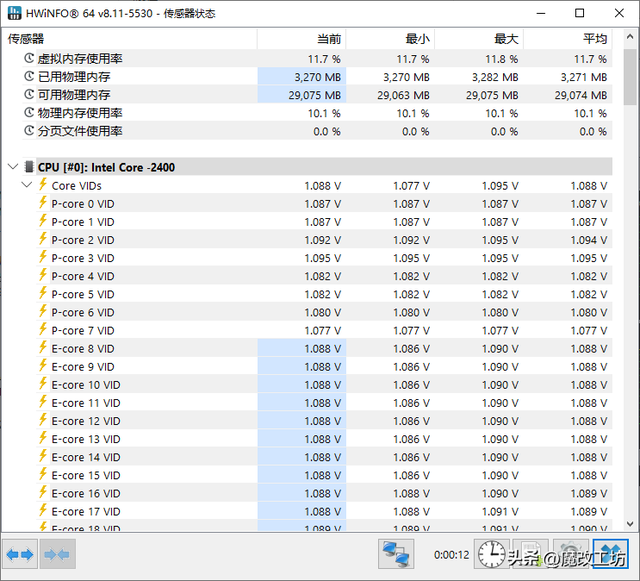This screenshot has height=581, width=640.
Task: Select the P-core 4 VID row label
Action: coord(83,276)
